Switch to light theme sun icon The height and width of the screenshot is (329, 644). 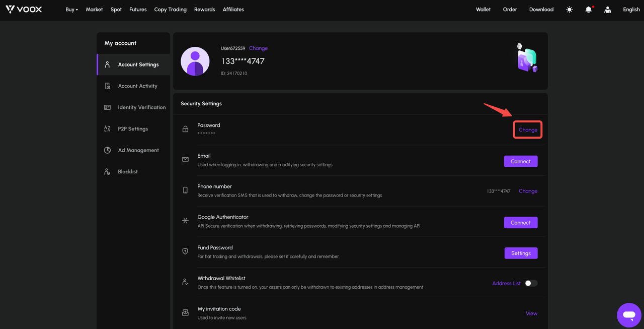point(569,10)
